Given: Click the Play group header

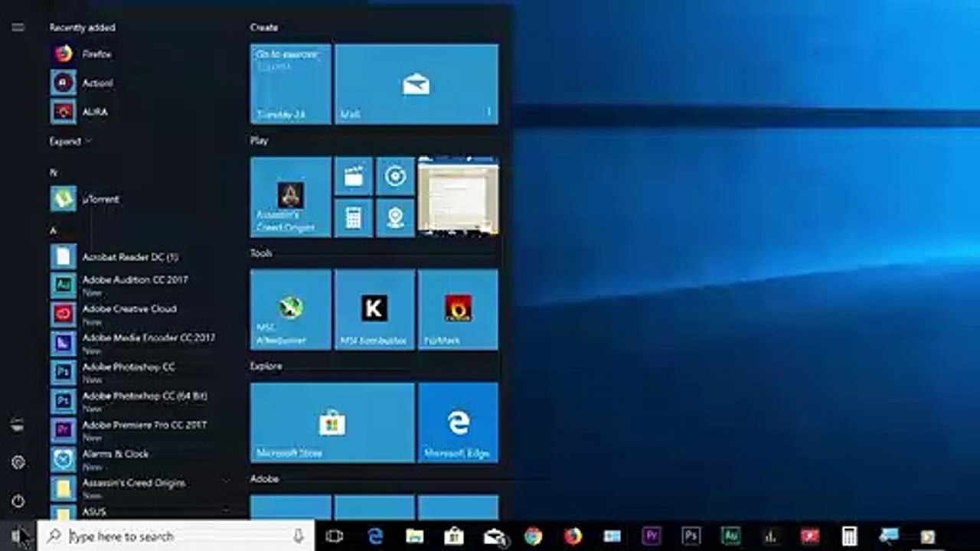Looking at the screenshot, I should tap(259, 141).
